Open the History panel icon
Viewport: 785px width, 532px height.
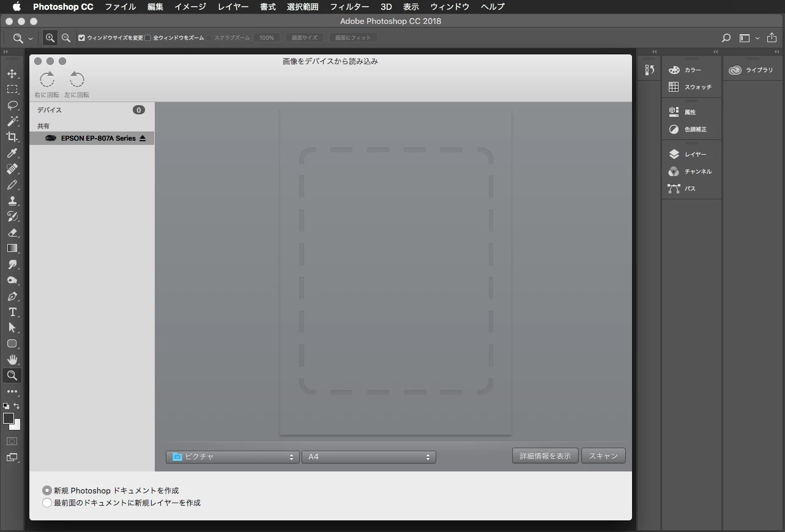tap(649, 70)
